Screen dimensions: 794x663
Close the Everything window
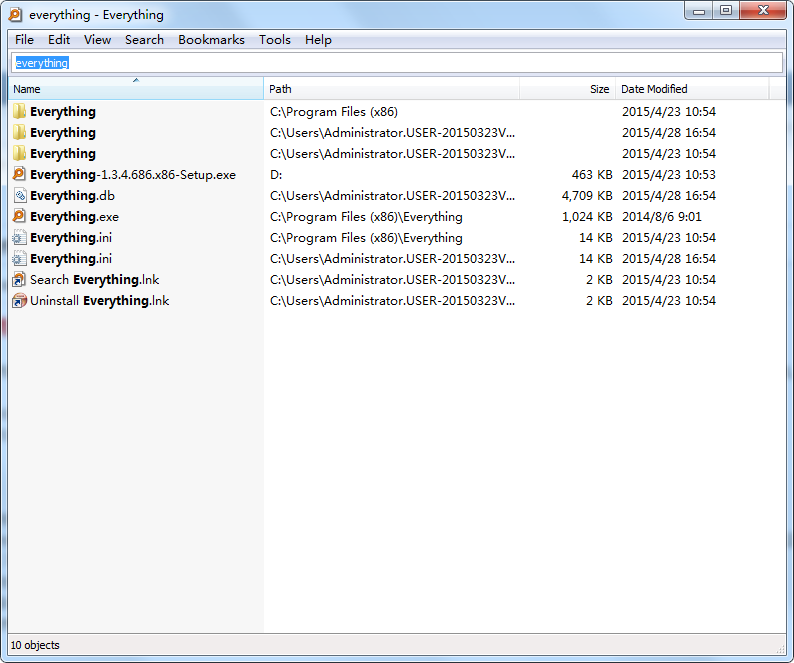point(763,11)
